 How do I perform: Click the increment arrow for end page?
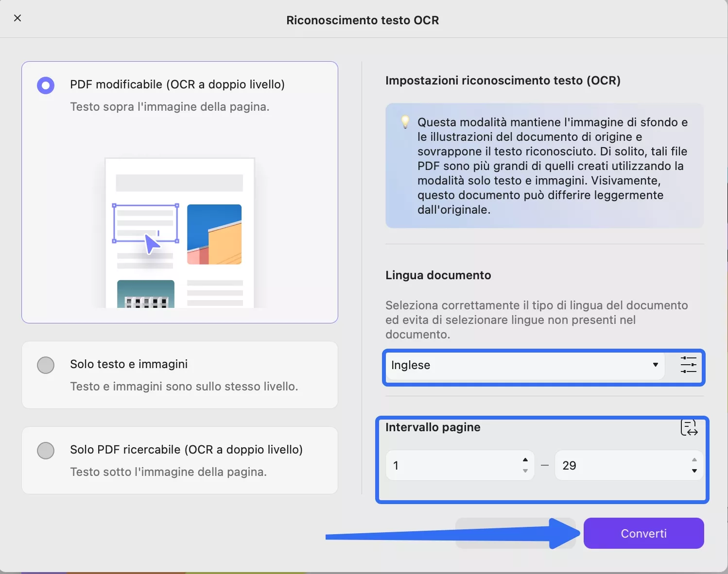(x=694, y=460)
